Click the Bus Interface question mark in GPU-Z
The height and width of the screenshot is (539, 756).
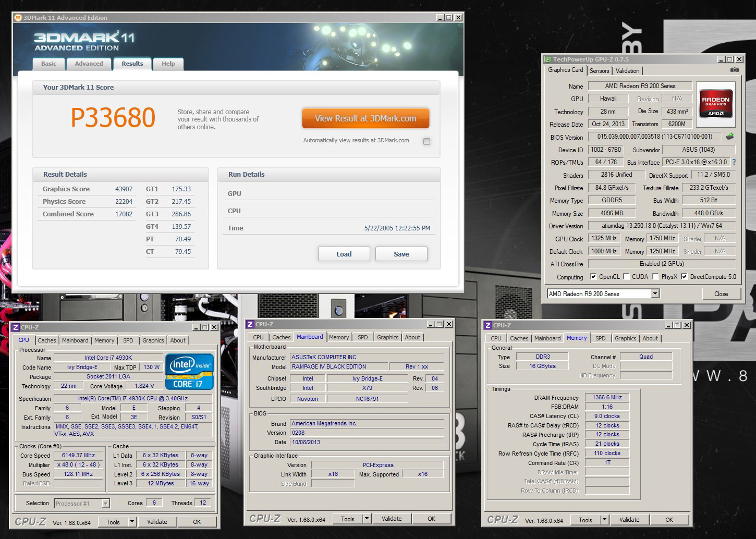(x=734, y=162)
